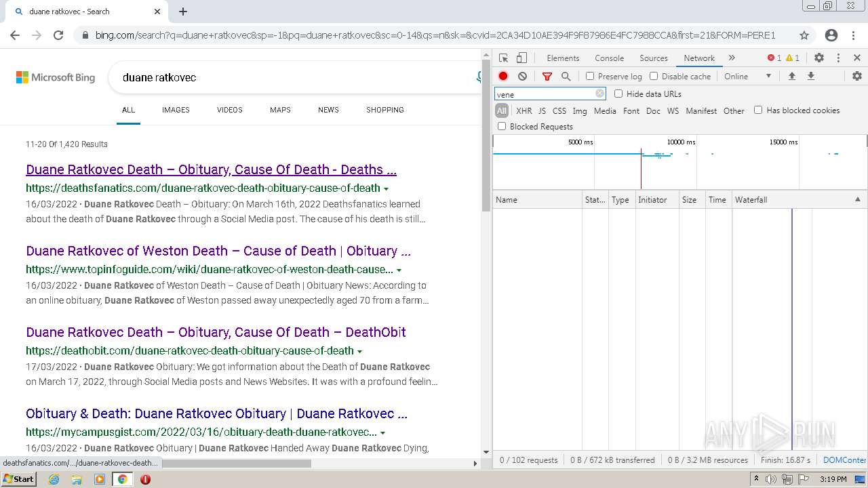
Task: Filter requests by Doc type
Action: coord(653,110)
